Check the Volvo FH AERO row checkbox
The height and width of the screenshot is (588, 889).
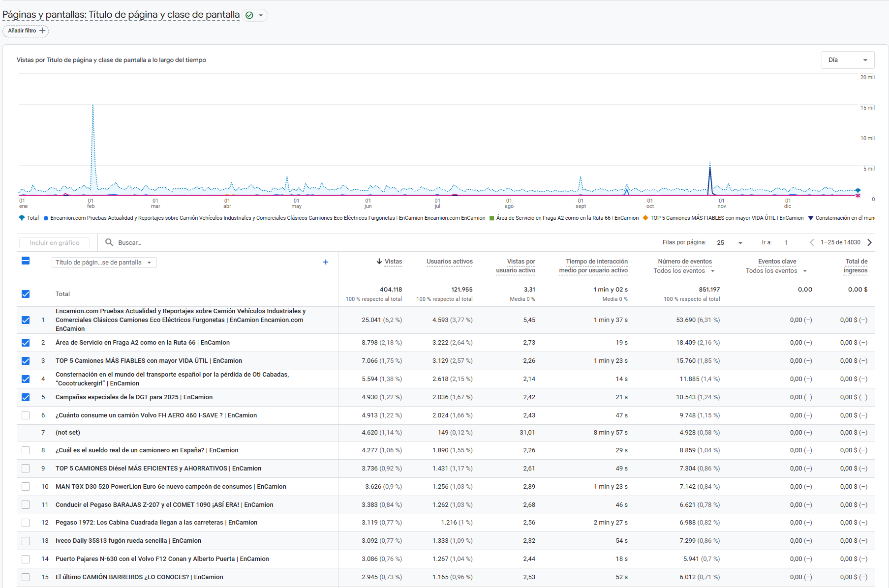[x=26, y=415]
